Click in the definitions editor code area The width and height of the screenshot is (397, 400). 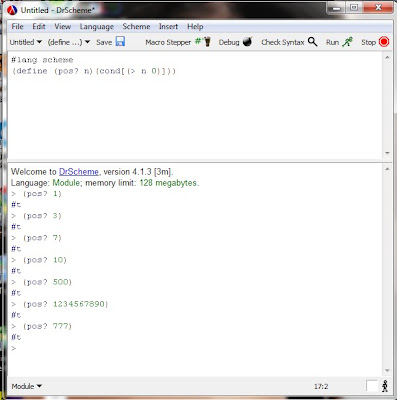tap(195, 106)
